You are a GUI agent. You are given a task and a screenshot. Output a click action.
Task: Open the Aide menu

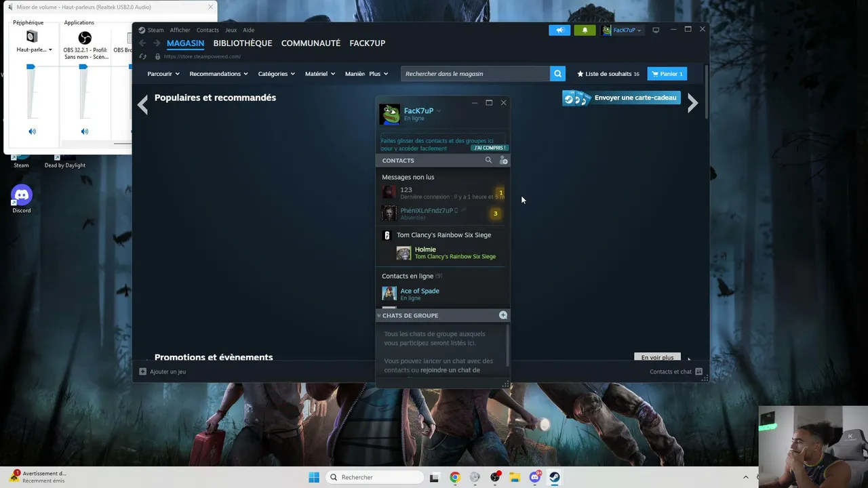point(249,30)
